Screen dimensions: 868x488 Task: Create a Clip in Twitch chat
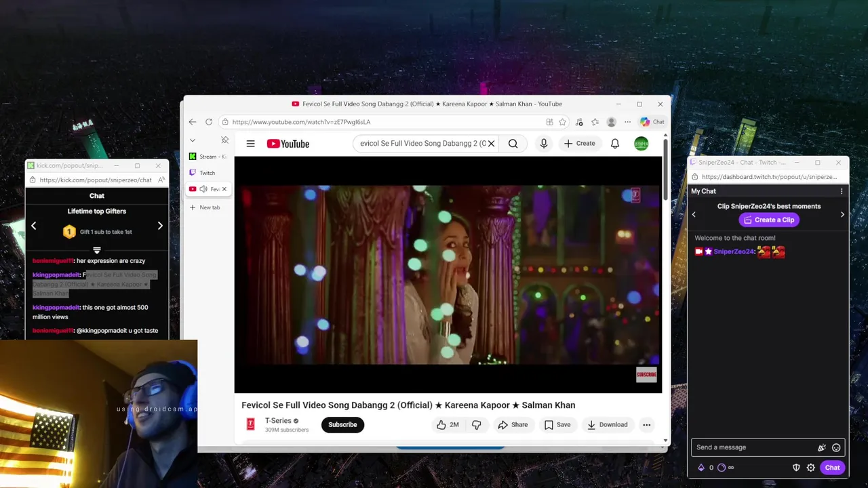(x=769, y=220)
